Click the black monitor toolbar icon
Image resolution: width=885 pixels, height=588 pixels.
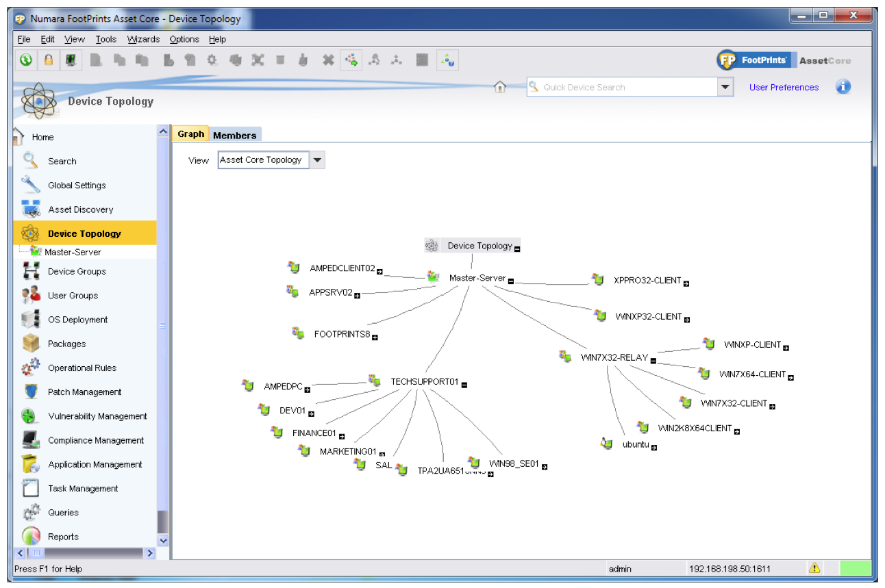(70, 60)
